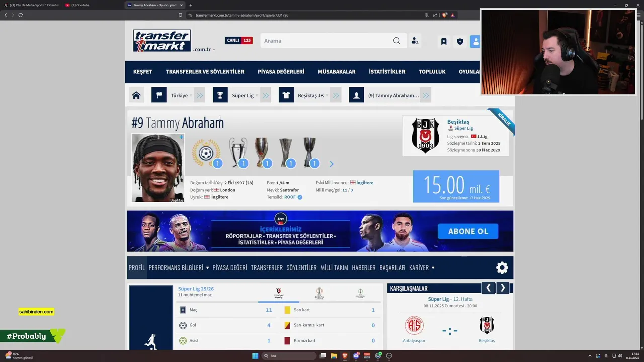Viewport: 644px width, 362px height.
Task: Show previous match with left arrow
Action: (x=488, y=288)
